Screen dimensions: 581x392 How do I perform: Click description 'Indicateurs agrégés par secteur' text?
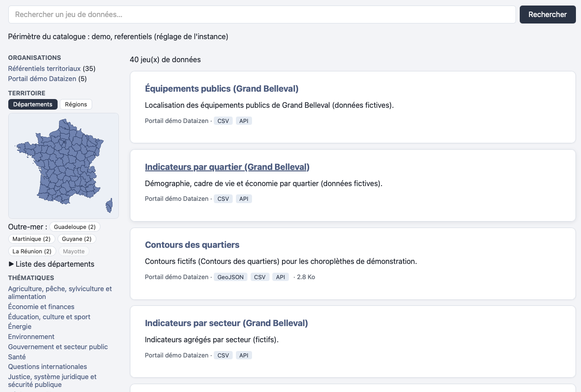tap(212, 339)
